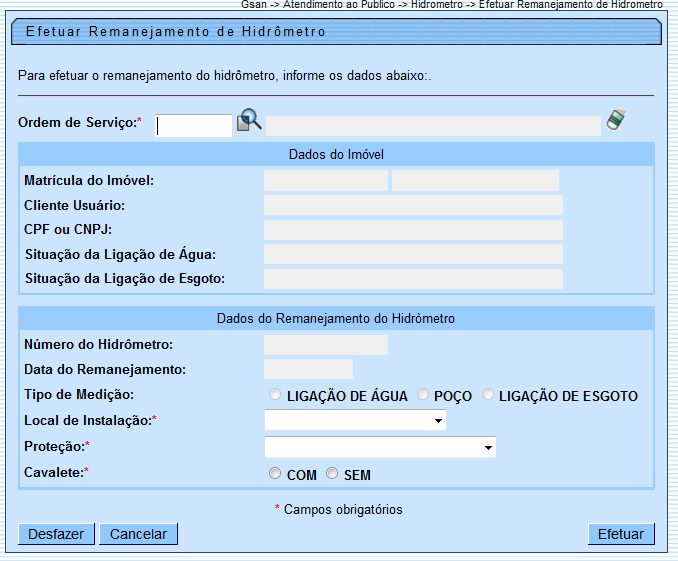Viewport: 678px width, 561px height.
Task: Choose the LIGAÇÃO DE ESGOTO radio option
Action: coord(488,395)
